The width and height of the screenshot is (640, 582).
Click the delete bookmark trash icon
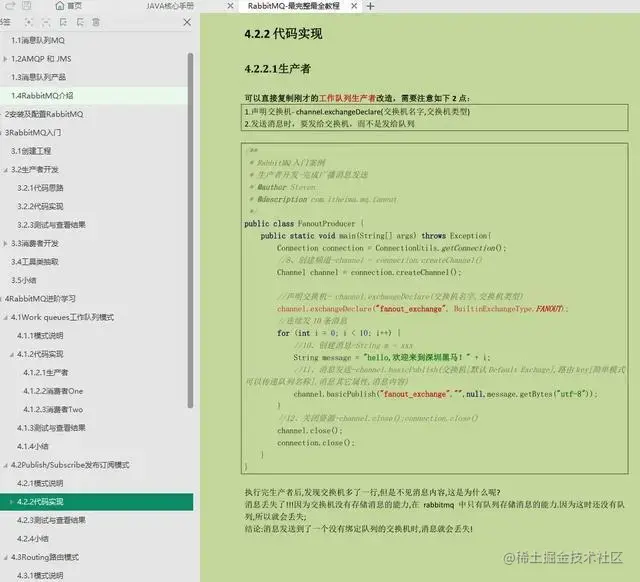coord(96,22)
